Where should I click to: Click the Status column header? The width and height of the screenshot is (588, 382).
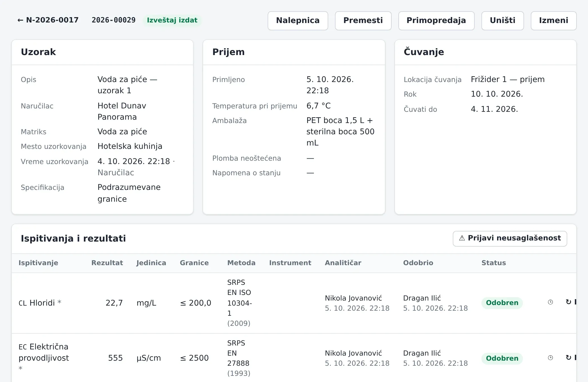click(x=494, y=263)
